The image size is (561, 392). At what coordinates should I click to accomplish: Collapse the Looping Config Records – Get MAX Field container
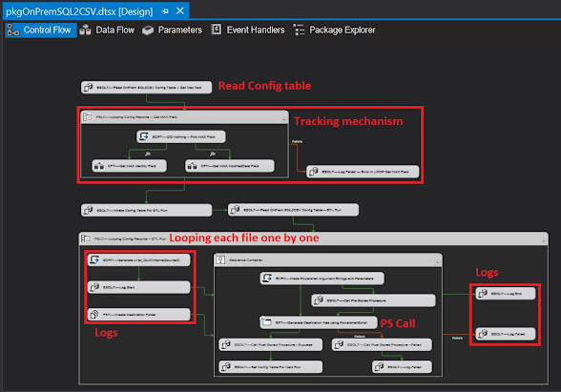(283, 119)
